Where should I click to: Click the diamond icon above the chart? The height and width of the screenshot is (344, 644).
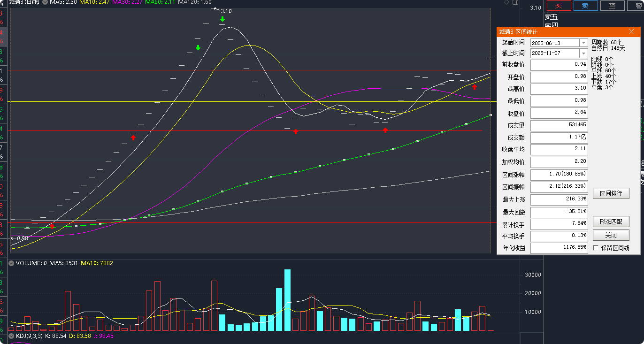506,2
